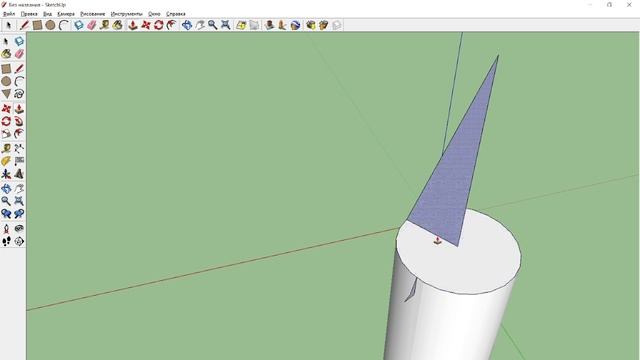Choose the Rectangle tool in top toolbar

[37, 25]
